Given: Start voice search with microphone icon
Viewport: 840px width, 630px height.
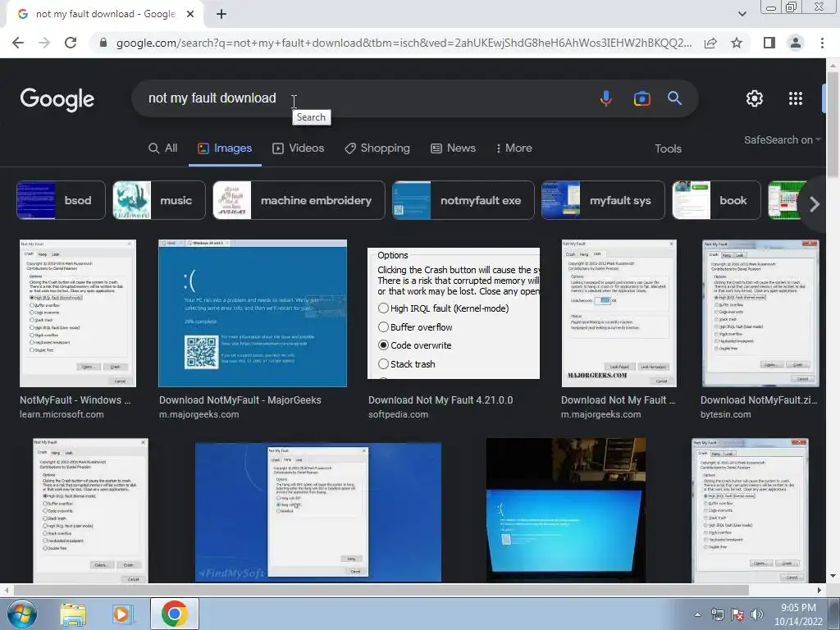Looking at the screenshot, I should click(606, 98).
